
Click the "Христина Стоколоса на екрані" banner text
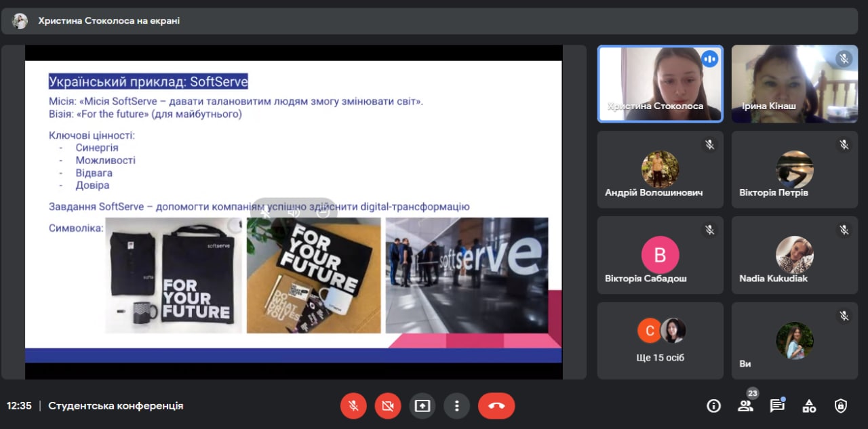click(109, 21)
